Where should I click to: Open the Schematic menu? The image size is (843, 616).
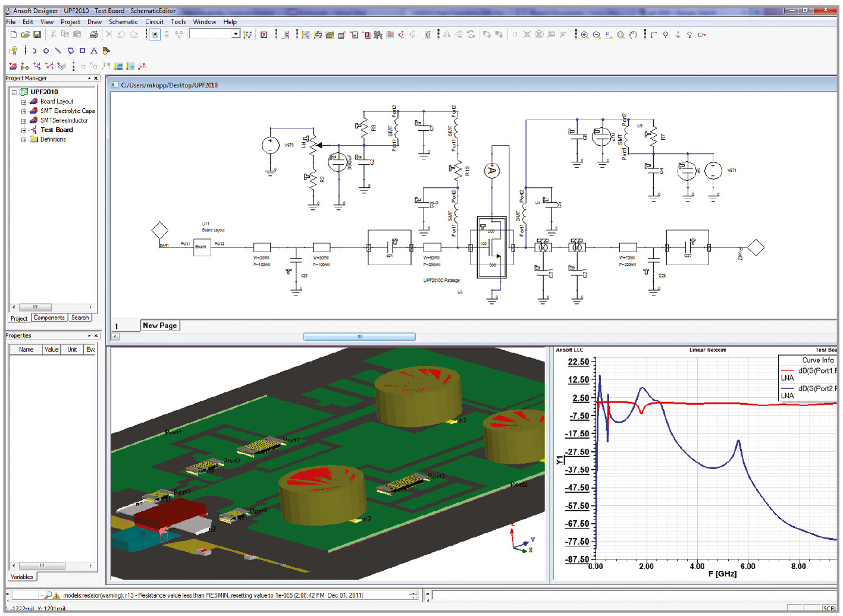[x=123, y=22]
